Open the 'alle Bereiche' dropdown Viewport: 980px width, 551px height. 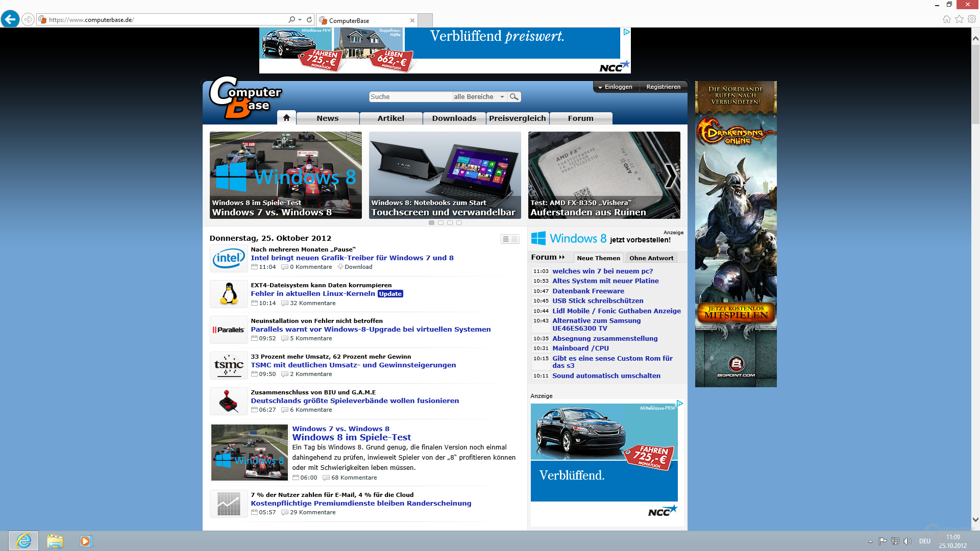click(480, 97)
